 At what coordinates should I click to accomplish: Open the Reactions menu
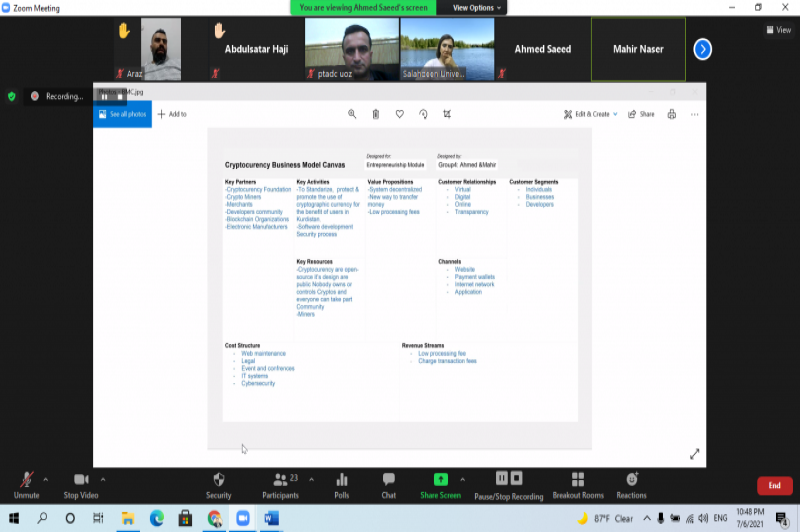point(631,481)
